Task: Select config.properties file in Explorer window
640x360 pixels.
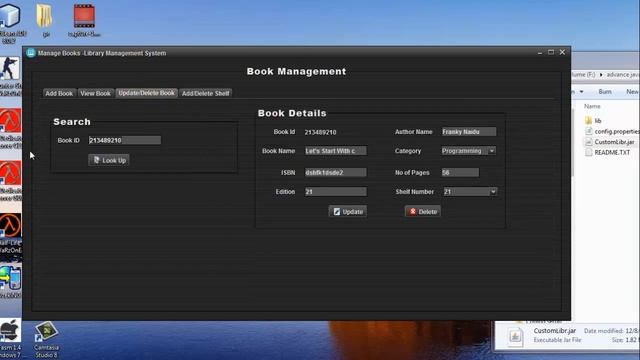Action: [612, 131]
